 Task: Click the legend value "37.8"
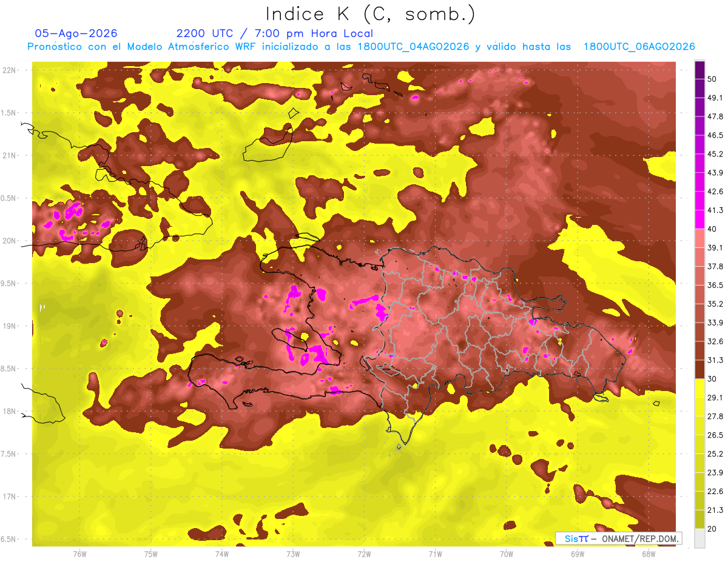(715, 266)
